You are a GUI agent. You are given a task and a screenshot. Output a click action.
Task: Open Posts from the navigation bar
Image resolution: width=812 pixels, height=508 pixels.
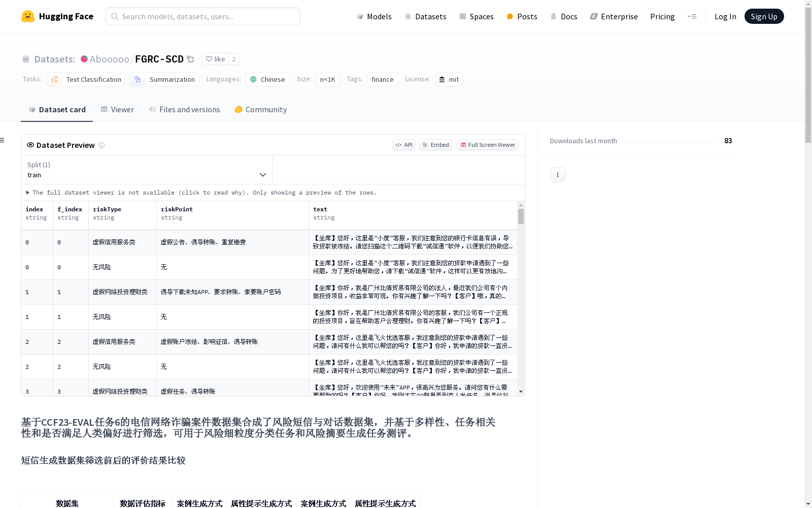click(x=522, y=16)
